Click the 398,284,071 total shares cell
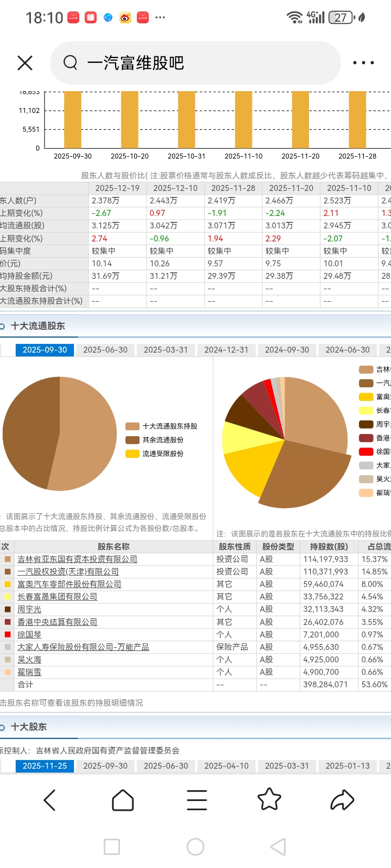 (329, 685)
